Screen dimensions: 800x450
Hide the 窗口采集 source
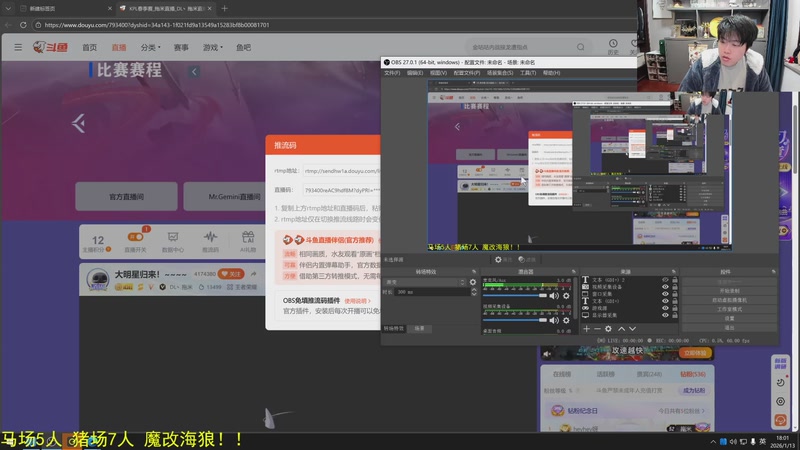click(665, 294)
